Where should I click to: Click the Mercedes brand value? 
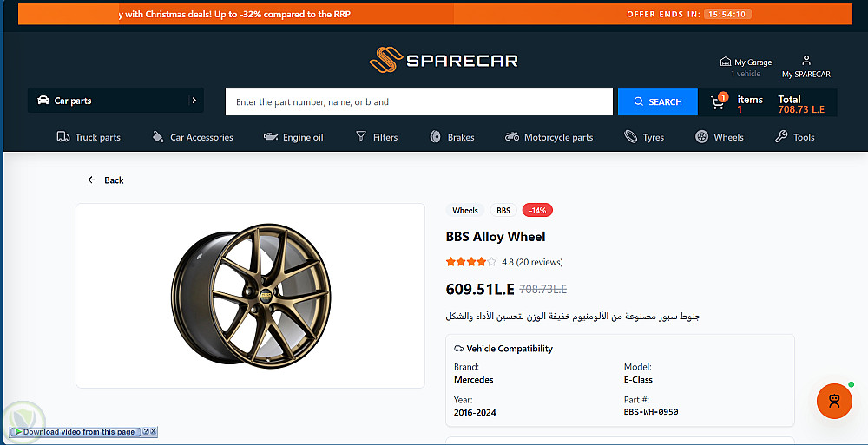click(x=473, y=380)
